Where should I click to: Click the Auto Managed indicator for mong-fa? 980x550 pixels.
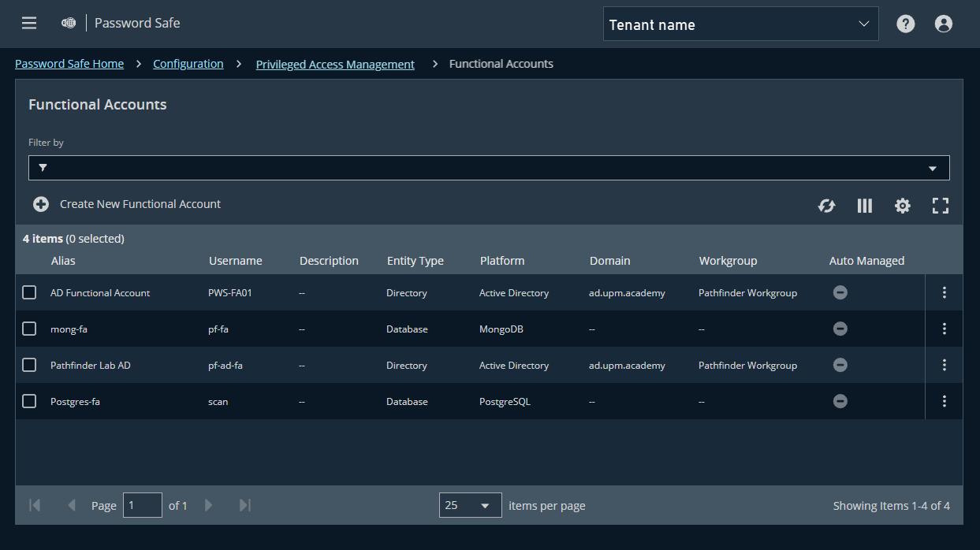[x=840, y=329]
